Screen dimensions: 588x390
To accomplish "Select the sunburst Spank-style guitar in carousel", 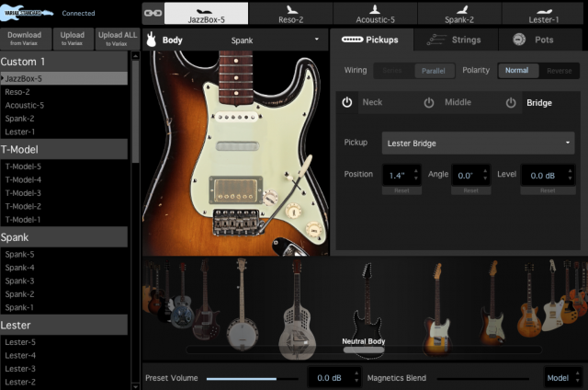I will point(492,304).
